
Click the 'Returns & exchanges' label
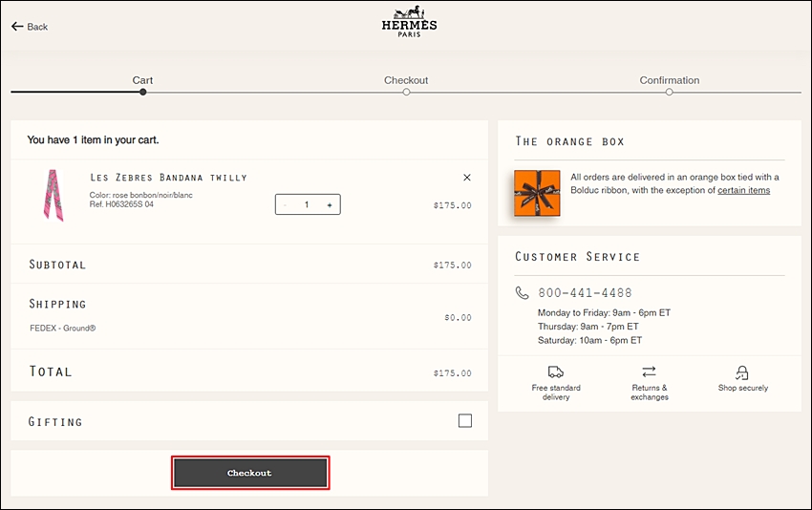[650, 393]
